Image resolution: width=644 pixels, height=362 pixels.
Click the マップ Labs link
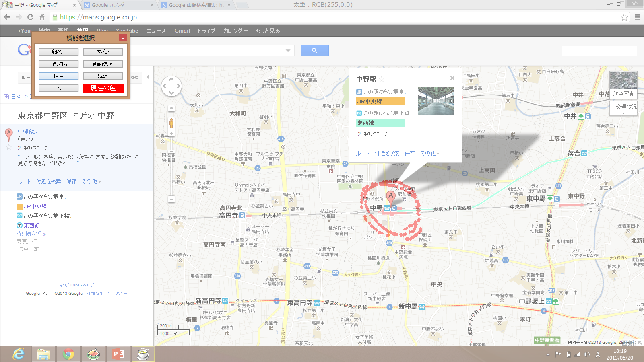(x=69, y=285)
